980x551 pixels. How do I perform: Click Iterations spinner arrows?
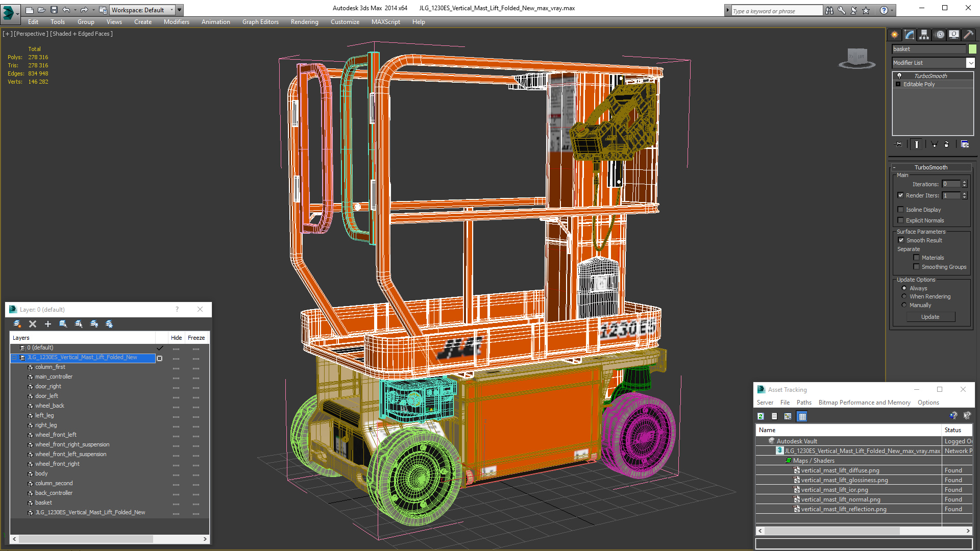coord(965,184)
